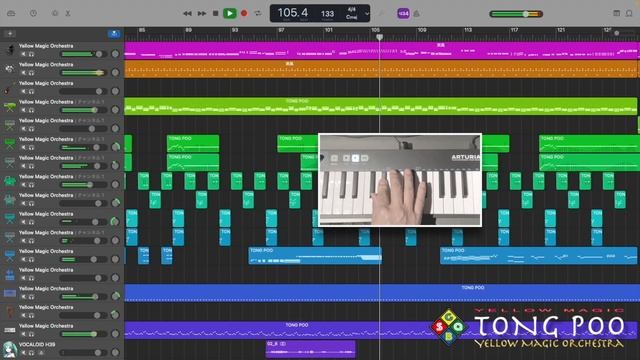Mute the track with the orange region

(23, 73)
